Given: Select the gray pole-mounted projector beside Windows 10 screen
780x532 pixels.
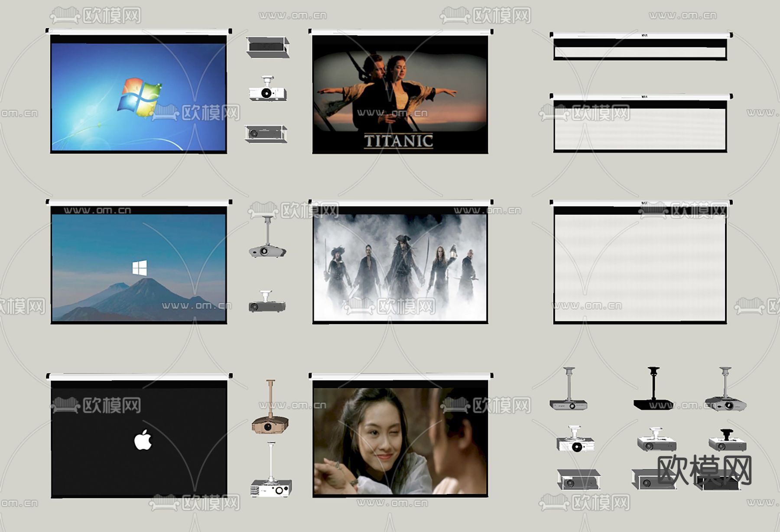Looking at the screenshot, I should pos(268,237).
